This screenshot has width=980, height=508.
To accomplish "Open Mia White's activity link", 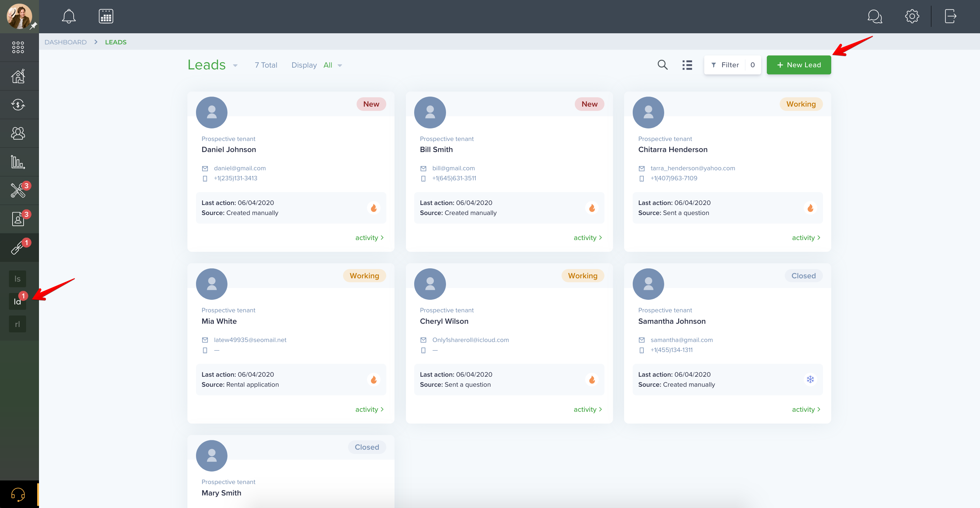I will pos(369,410).
